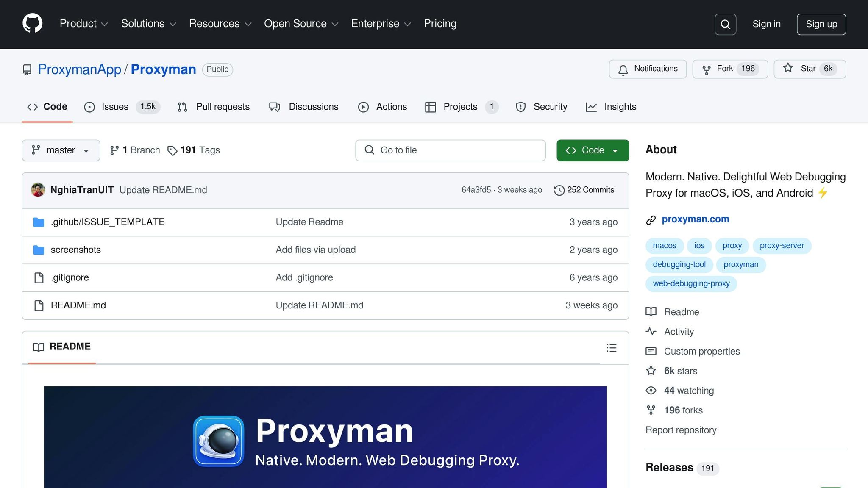Click the Sign in link
Screen dimensions: 868x488
[x=766, y=24]
